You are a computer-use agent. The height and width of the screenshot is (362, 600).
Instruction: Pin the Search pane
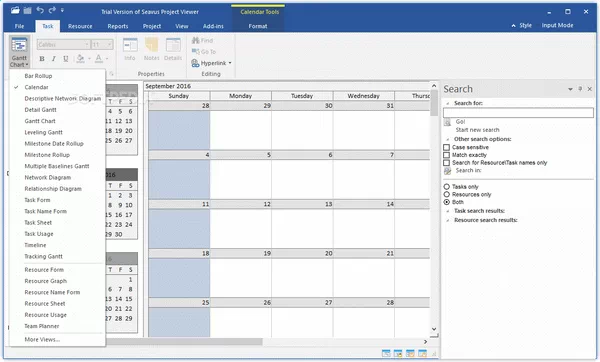coord(580,89)
